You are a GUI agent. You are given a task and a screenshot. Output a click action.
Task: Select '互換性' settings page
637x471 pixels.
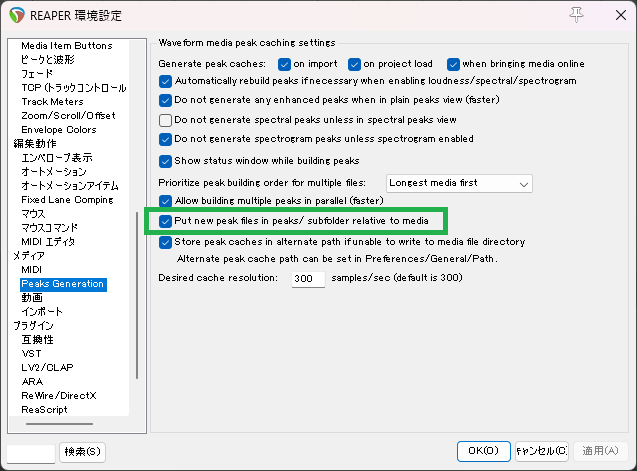pos(37,340)
